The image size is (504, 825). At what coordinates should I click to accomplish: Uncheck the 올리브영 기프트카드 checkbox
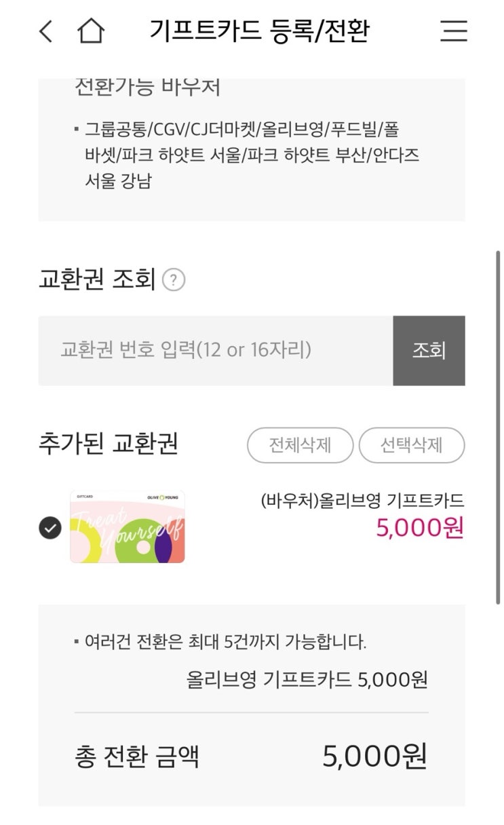click(50, 527)
